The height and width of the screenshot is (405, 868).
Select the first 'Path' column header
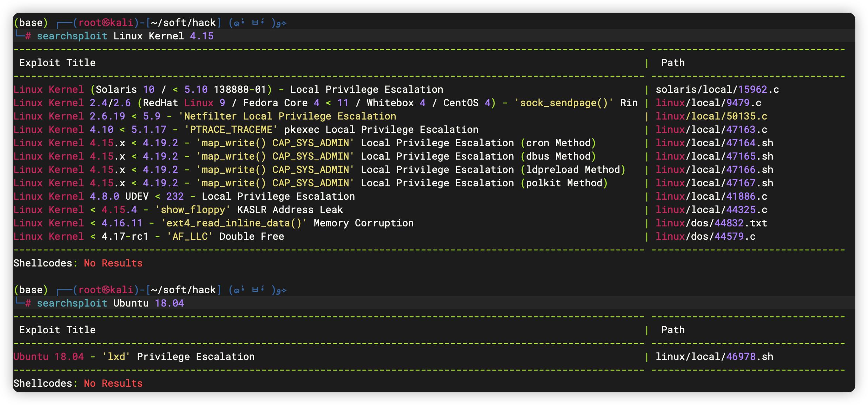[673, 63]
